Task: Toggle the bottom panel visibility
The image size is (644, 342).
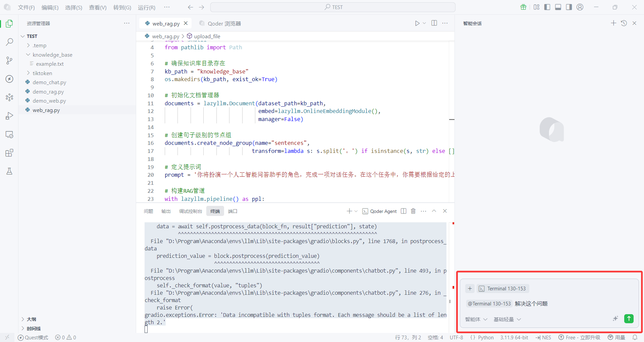Action: click(x=558, y=7)
